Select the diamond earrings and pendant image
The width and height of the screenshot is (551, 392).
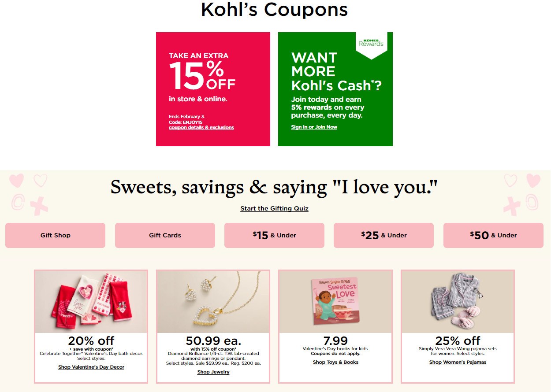[213, 300]
